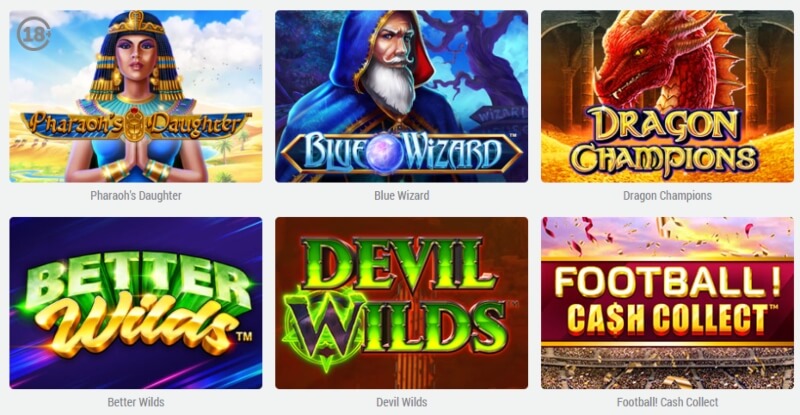This screenshot has width=800, height=415.
Task: Click the dollar sign in CA$H COLLECT
Action: 621,320
